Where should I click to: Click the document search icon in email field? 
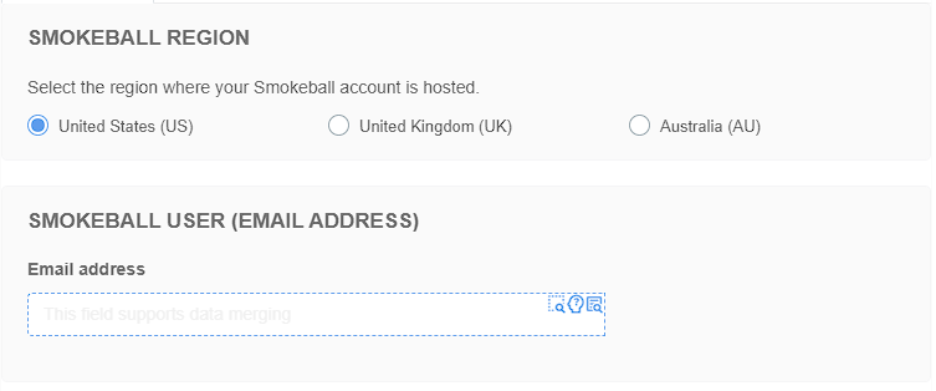pos(594,304)
